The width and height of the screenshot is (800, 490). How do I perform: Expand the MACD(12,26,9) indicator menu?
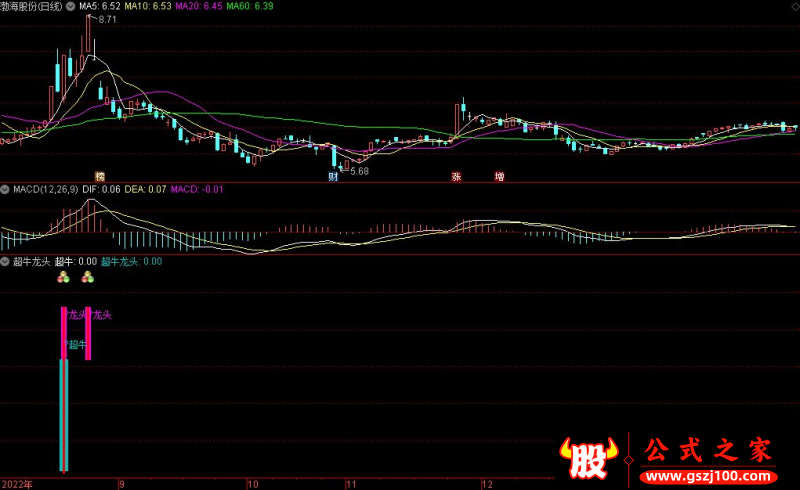tap(5, 189)
